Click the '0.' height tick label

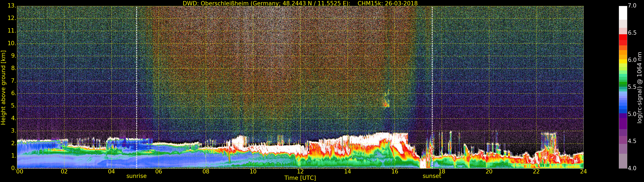pyautogui.click(x=14, y=168)
